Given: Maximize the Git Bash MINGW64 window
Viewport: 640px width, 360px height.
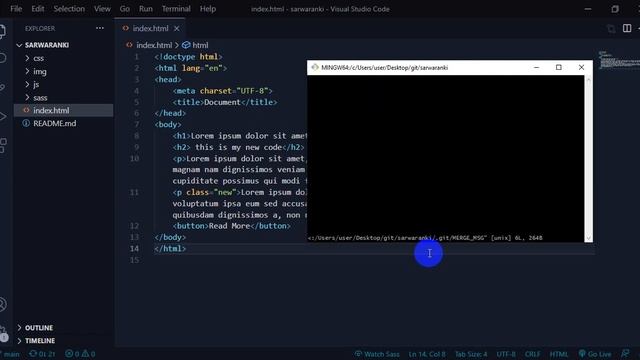Looking at the screenshot, I should coord(559,67).
